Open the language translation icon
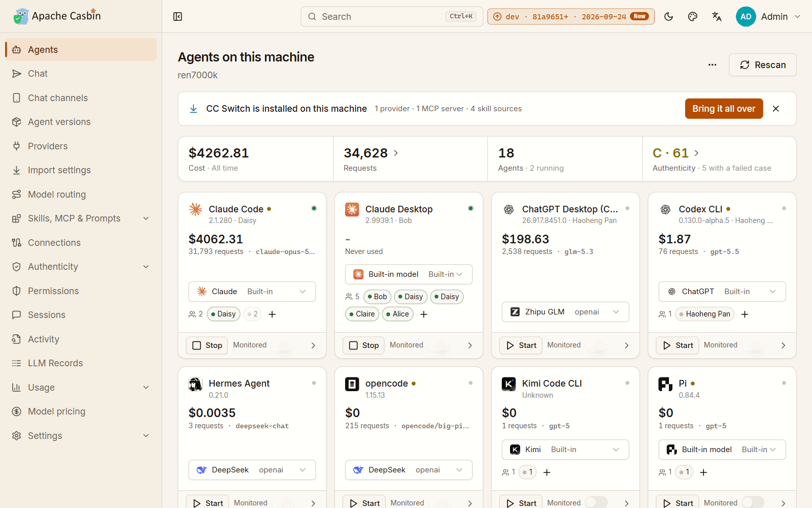Viewport: 812px width, 508px height. coord(717,17)
